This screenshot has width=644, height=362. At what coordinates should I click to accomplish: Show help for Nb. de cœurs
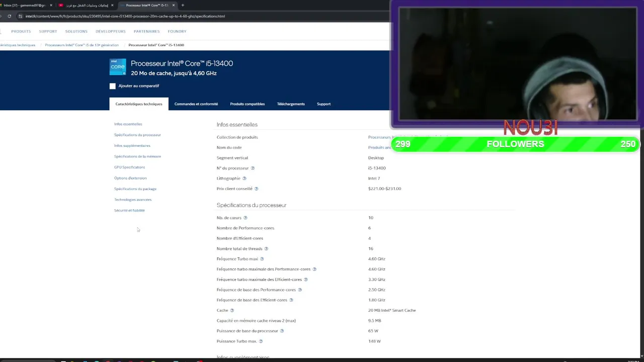(246, 218)
